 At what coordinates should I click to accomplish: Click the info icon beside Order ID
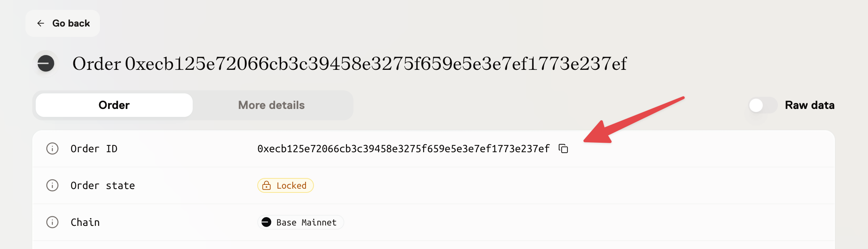click(x=52, y=149)
